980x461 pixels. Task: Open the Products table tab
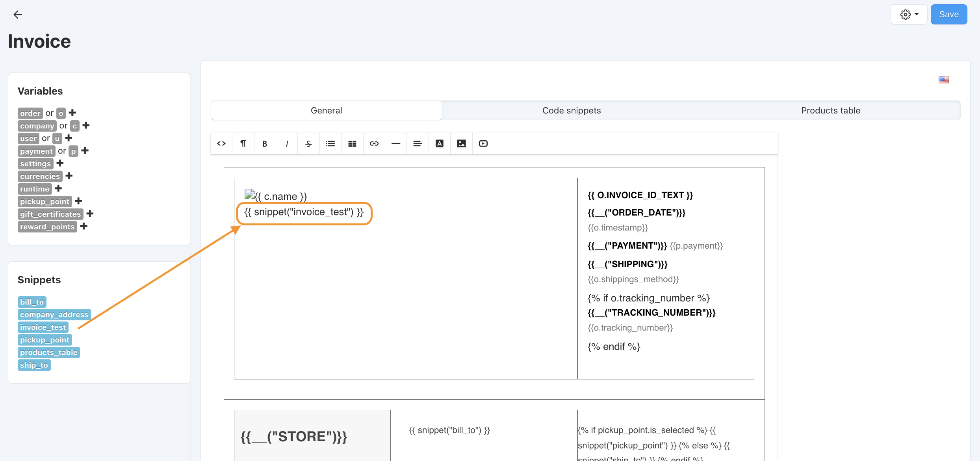(831, 110)
